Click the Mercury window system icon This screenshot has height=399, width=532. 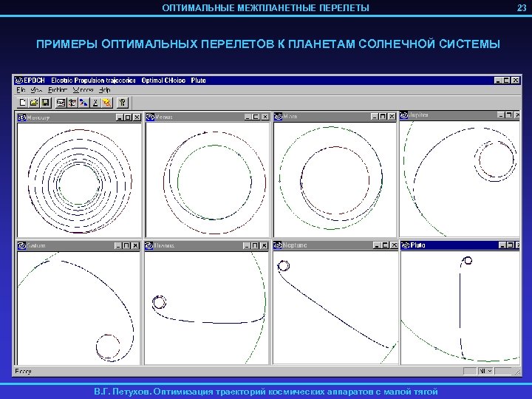(21, 117)
